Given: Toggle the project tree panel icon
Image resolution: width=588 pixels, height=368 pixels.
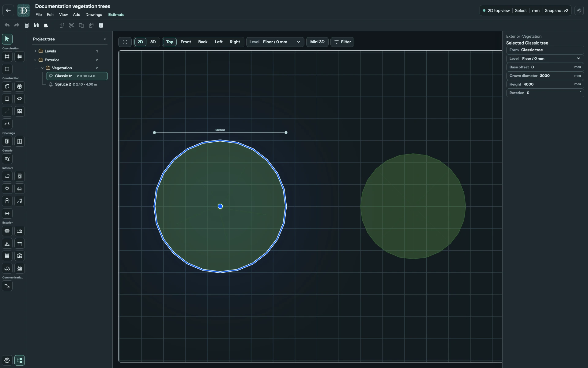Looking at the screenshot, I should [x=20, y=360].
